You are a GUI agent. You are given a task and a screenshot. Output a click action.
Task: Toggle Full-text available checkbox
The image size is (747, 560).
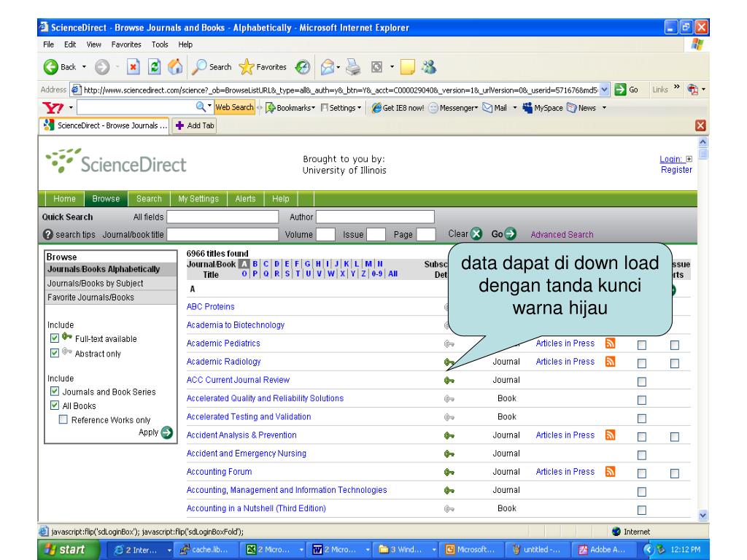click(54, 338)
